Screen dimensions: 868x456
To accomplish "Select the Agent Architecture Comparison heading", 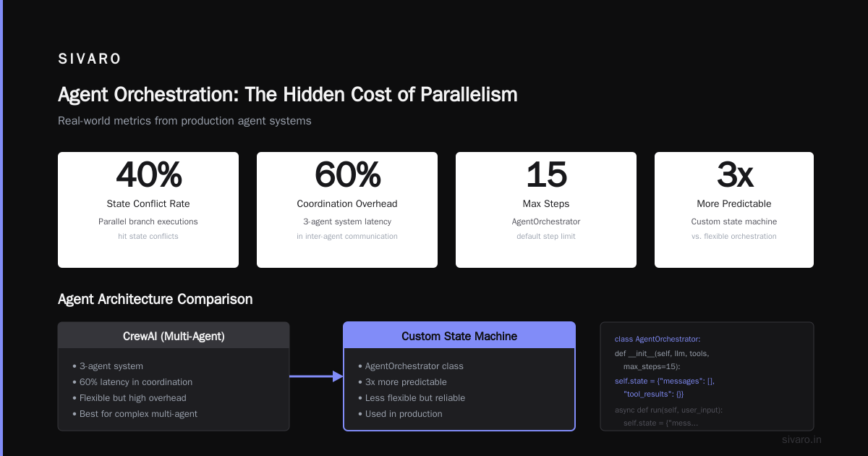I will (156, 299).
